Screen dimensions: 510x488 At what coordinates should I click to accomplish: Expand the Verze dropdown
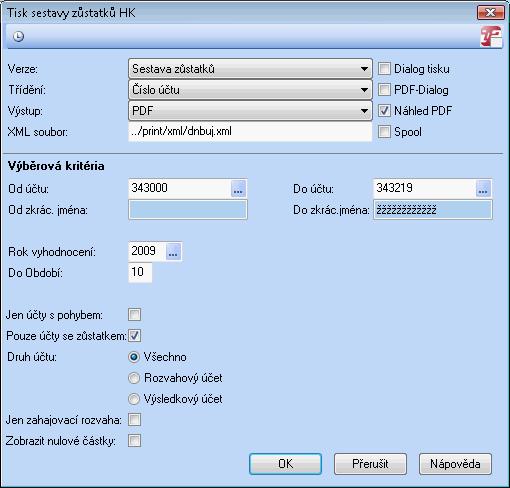coord(250,69)
